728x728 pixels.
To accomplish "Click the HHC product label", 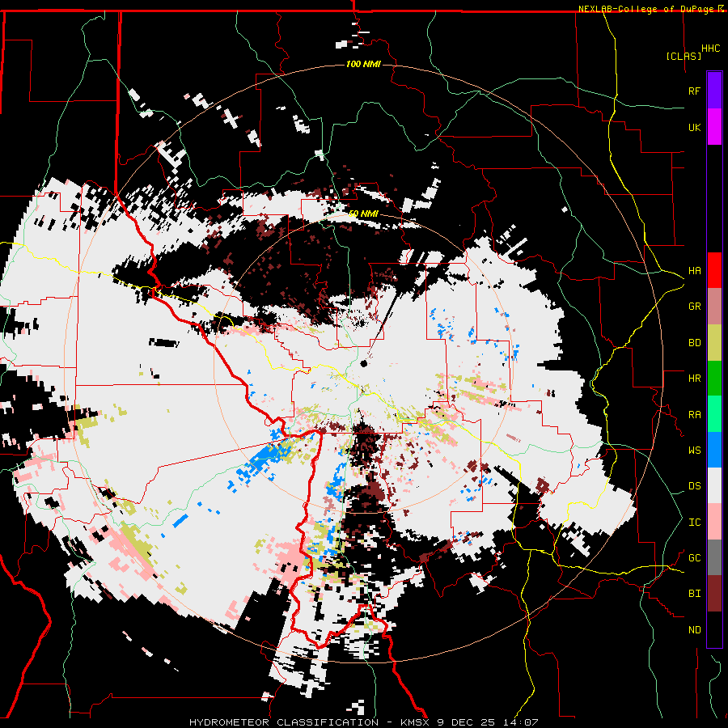I will [710, 49].
